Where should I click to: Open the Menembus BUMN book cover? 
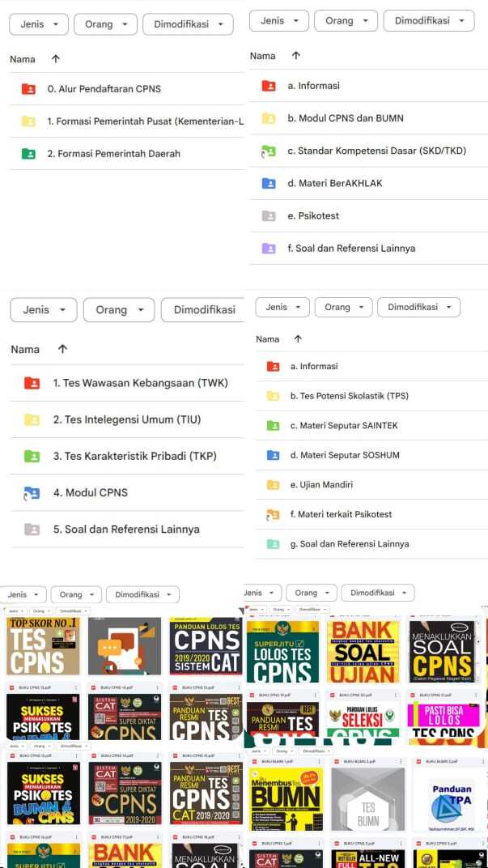(286, 799)
